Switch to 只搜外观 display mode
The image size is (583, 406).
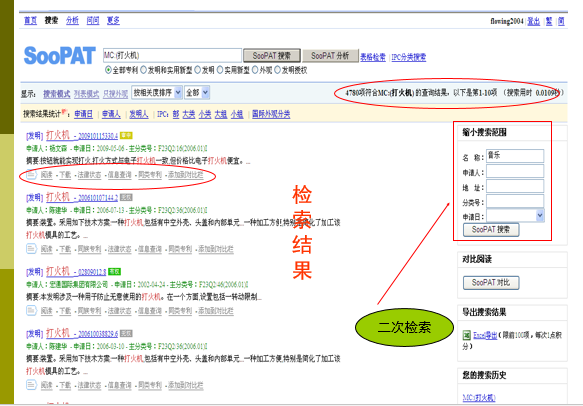click(x=115, y=94)
